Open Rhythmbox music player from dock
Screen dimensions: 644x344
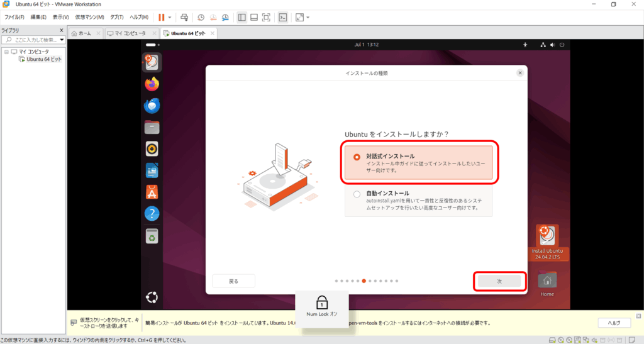152,148
